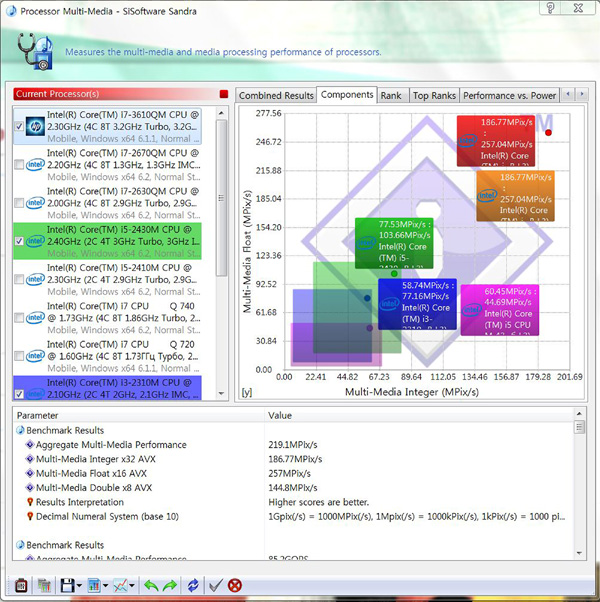Click the blue i3 chart label box
Image resolution: width=600 pixels, height=602 pixels.
[417, 304]
